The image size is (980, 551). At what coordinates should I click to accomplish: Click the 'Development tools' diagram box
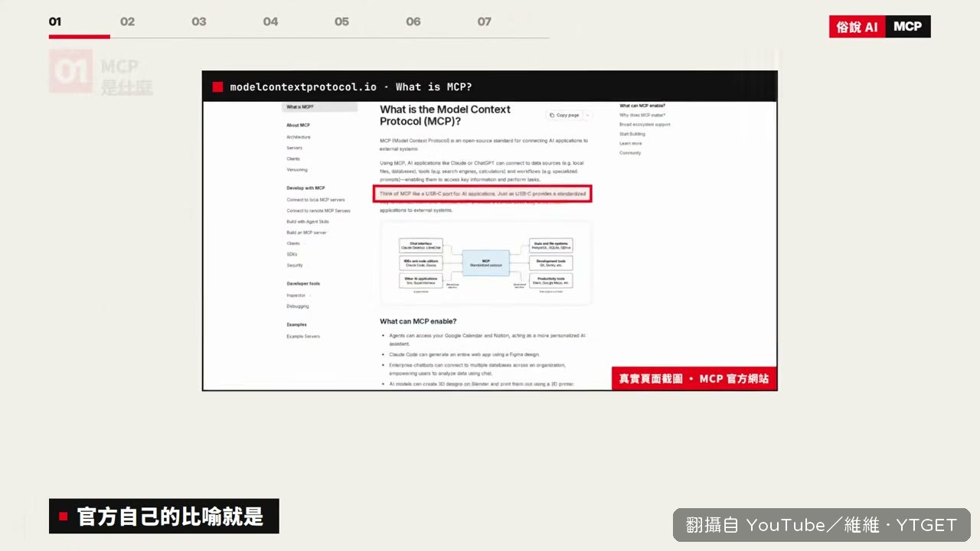pos(551,263)
